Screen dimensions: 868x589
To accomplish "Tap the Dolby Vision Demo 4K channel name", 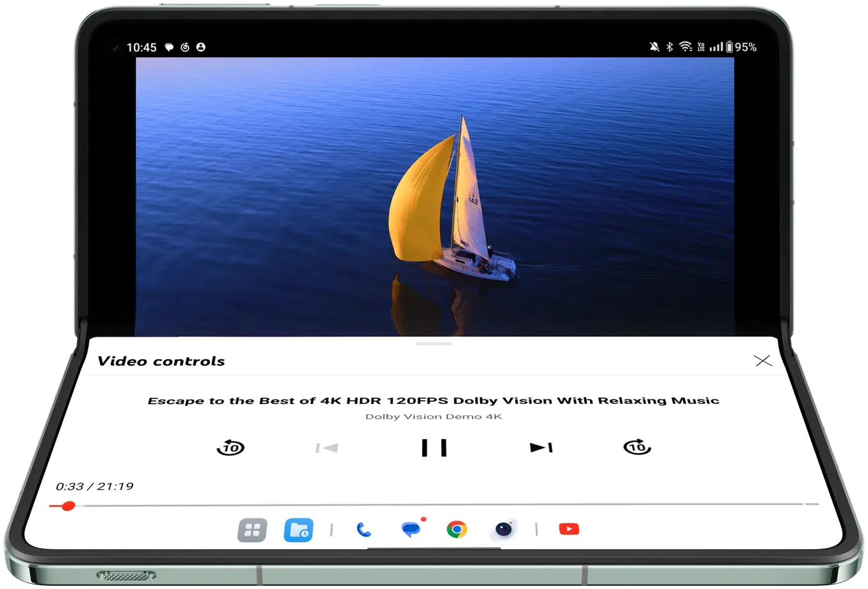I will tap(434, 417).
